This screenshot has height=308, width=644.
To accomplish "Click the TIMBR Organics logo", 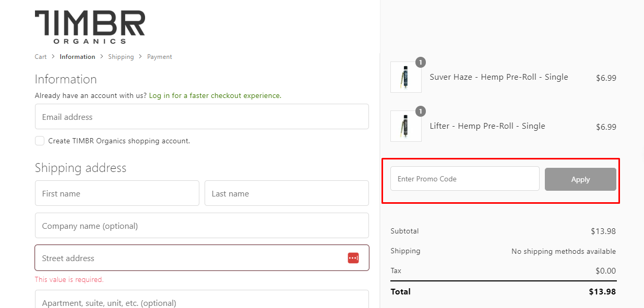I will click(90, 27).
